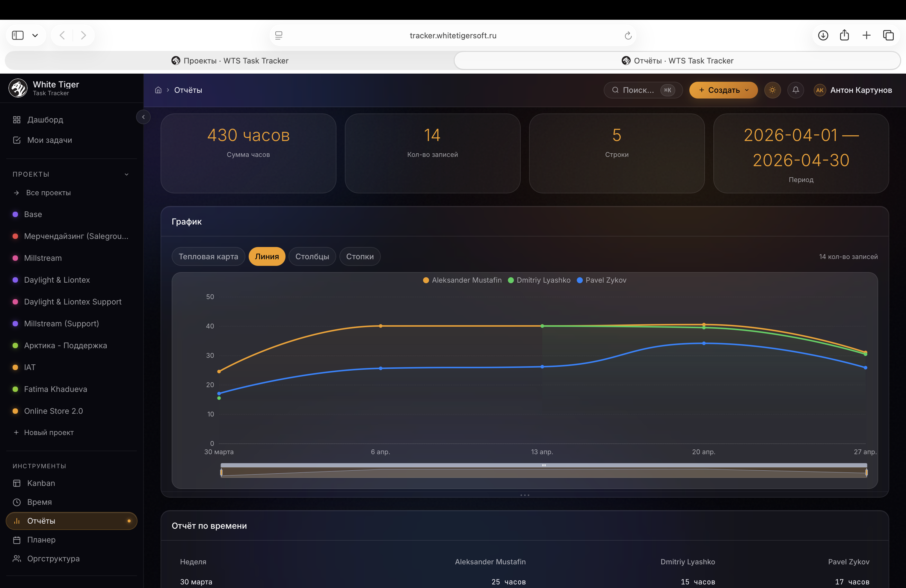Switch to Тепловая карта chart view
Viewport: 906px width, 588px height.
point(208,257)
